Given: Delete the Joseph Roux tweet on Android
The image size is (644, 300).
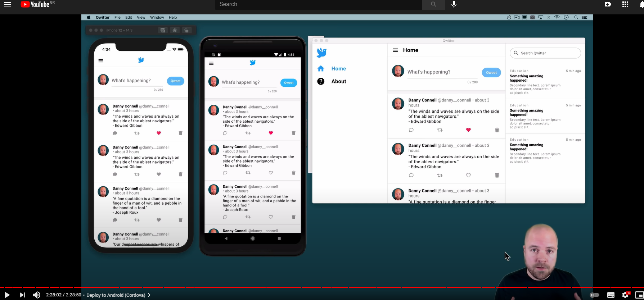Looking at the screenshot, I should point(294,217).
